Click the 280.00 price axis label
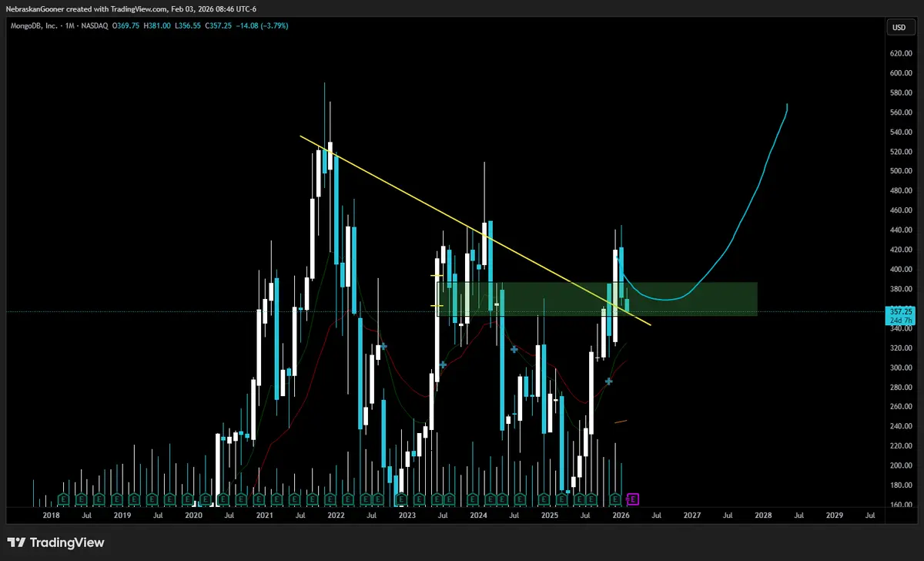Screen dimensions: 924x561 (x=901, y=387)
